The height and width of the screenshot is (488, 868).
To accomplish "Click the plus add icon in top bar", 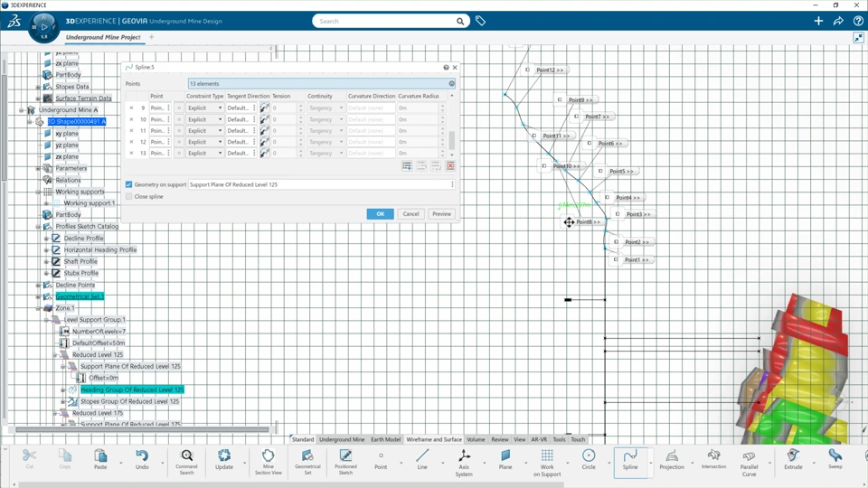I will (818, 21).
